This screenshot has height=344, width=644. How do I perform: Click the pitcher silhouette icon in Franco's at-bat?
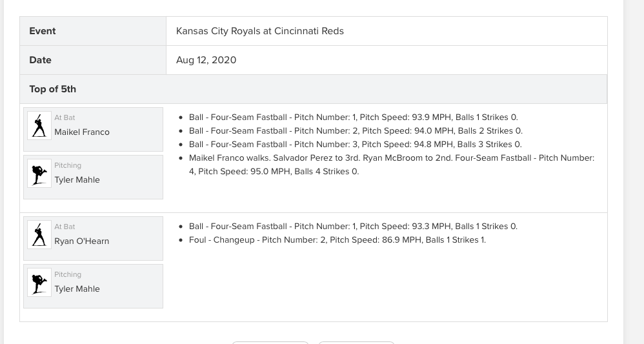click(x=39, y=174)
